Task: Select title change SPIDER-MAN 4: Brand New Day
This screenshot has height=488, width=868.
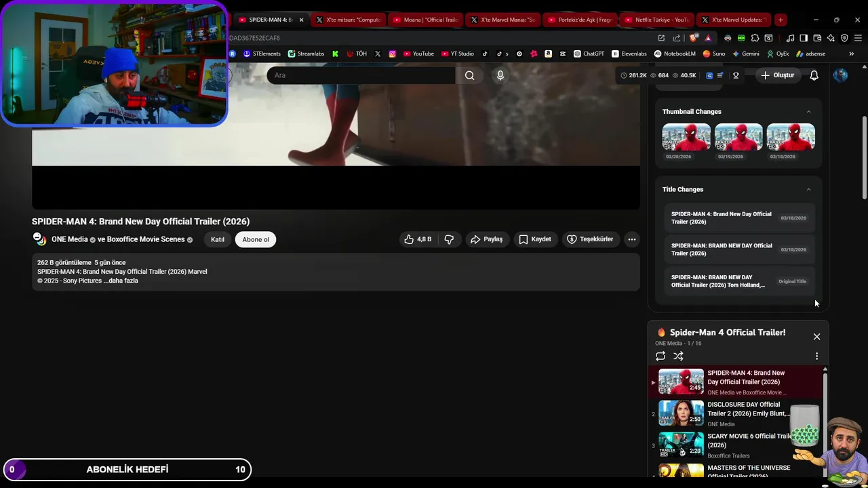Action: tap(738, 218)
